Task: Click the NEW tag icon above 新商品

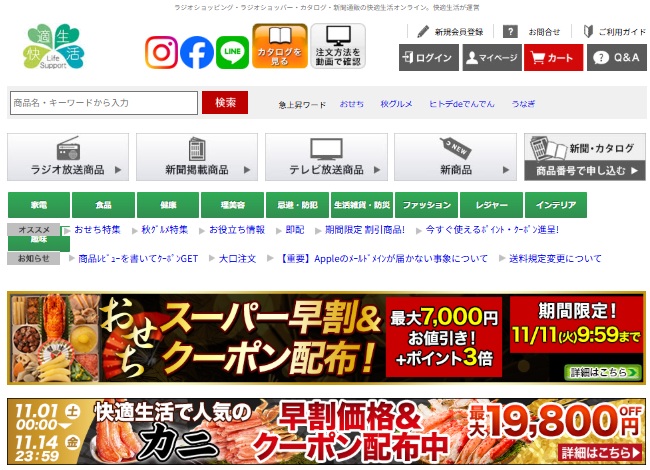Action: click(x=456, y=148)
